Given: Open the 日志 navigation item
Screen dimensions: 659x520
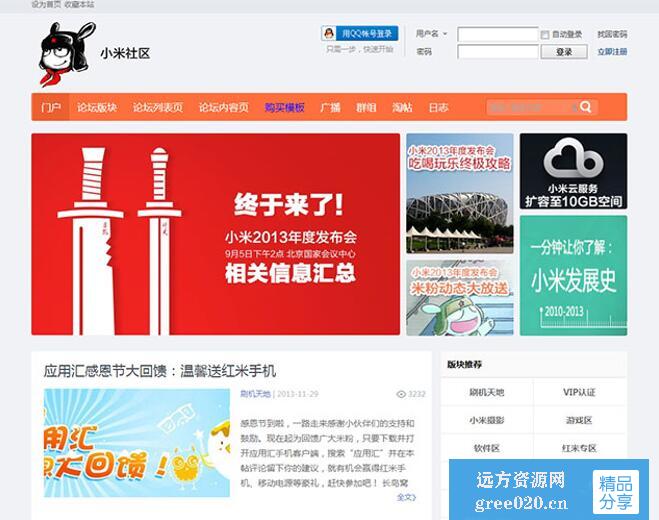Looking at the screenshot, I should (x=438, y=107).
